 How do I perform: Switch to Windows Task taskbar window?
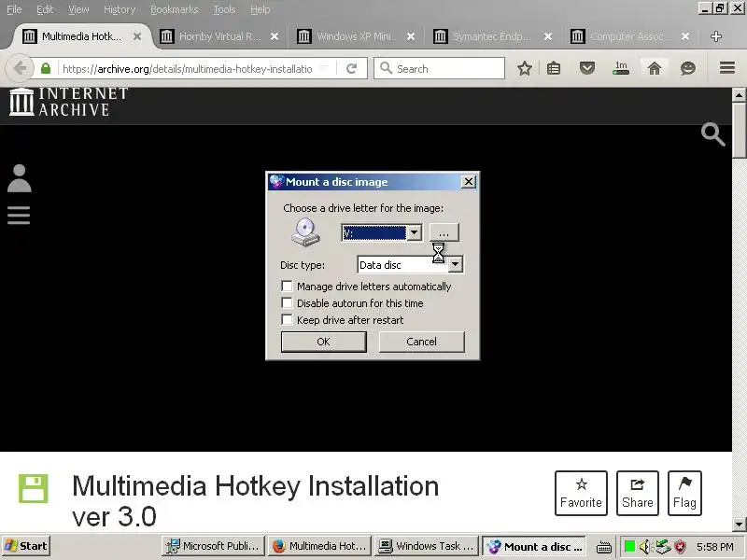[427, 546]
